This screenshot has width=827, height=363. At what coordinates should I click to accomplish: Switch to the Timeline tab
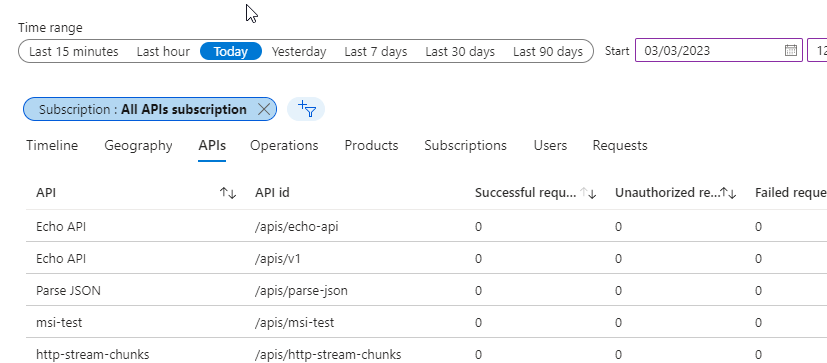coord(52,146)
